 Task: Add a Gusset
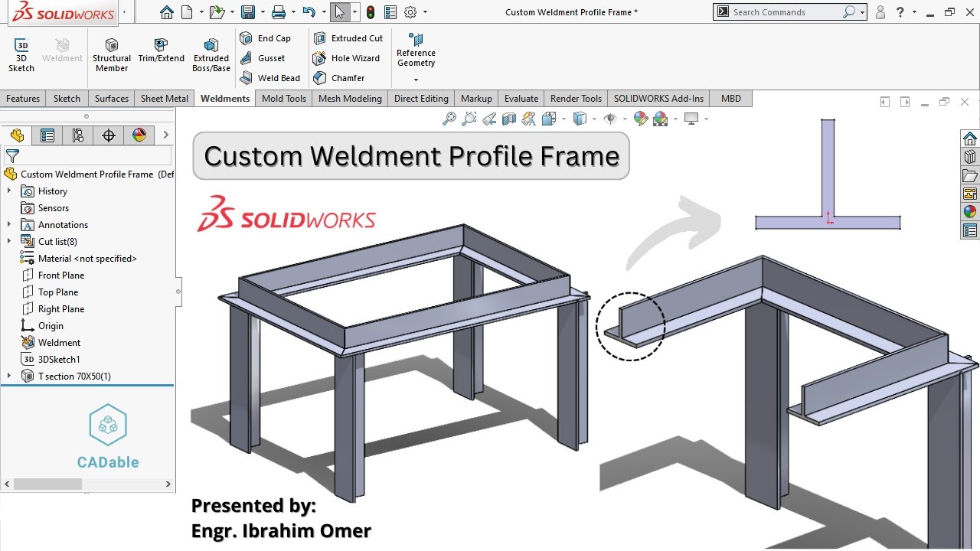click(x=263, y=58)
